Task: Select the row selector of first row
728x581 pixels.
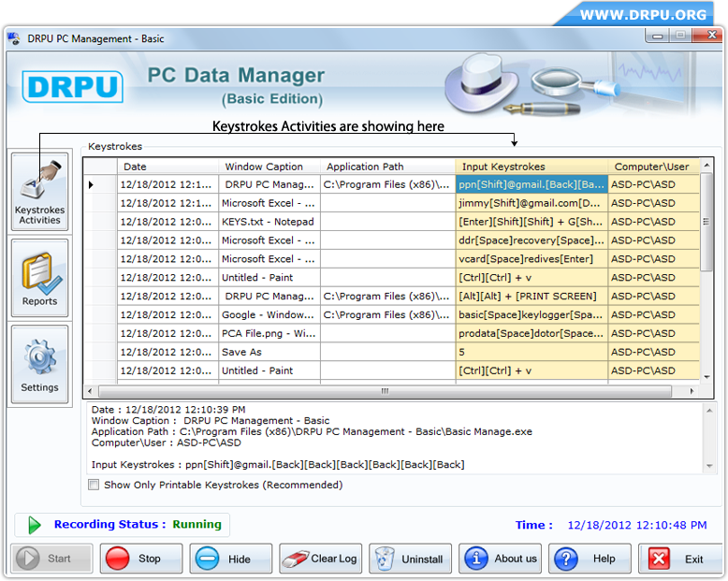Action: 100,184
